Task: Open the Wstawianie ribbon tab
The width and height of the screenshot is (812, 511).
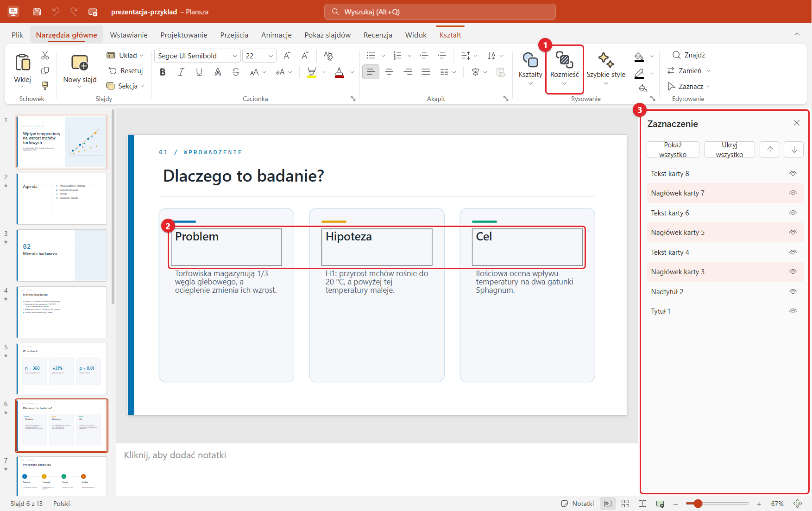Action: coord(129,35)
